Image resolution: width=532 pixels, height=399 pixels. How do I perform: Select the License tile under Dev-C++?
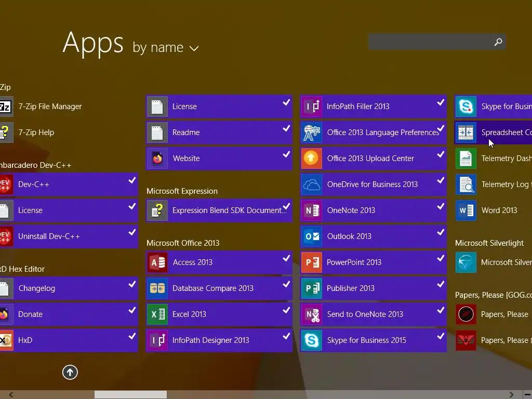pos(69,210)
